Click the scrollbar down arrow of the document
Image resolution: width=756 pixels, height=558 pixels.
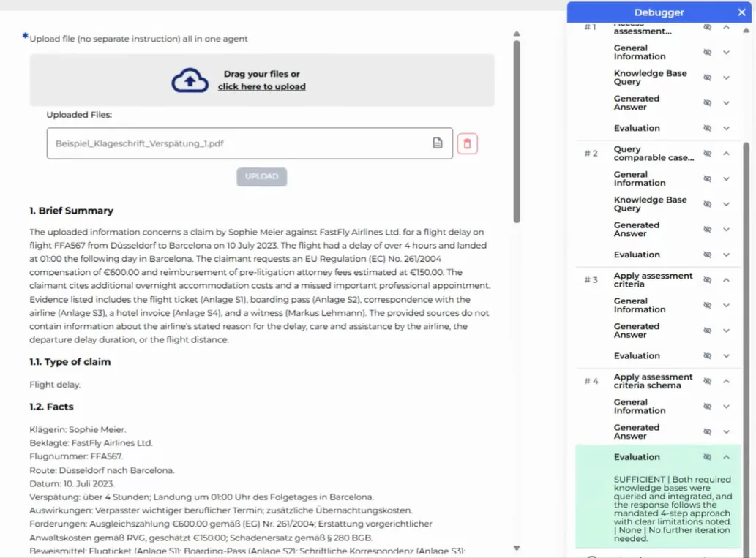click(x=517, y=547)
